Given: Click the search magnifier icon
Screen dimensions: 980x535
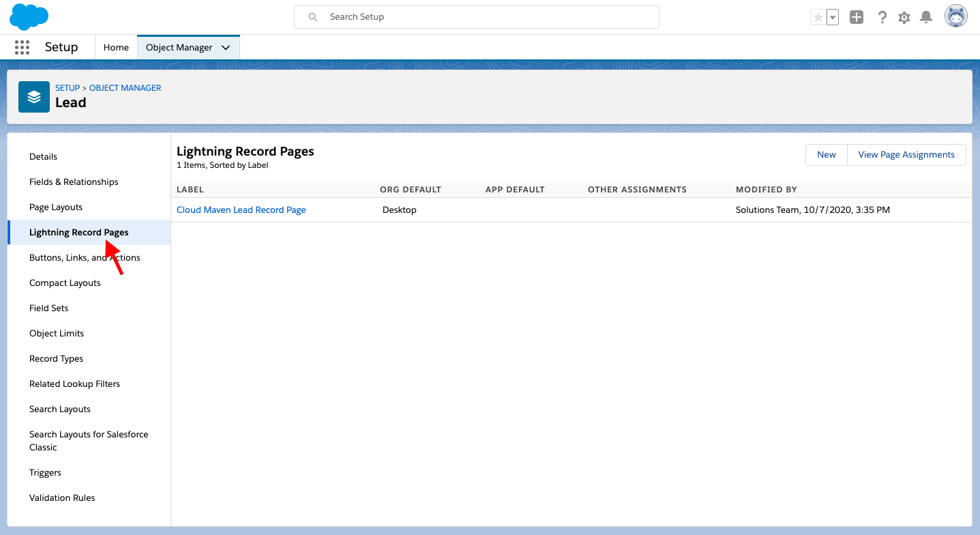Looking at the screenshot, I should click(x=313, y=17).
